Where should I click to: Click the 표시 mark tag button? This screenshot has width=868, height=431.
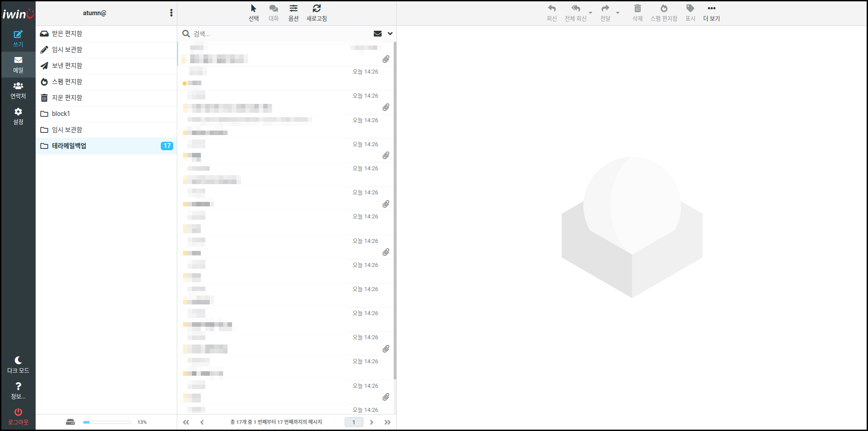tap(690, 13)
